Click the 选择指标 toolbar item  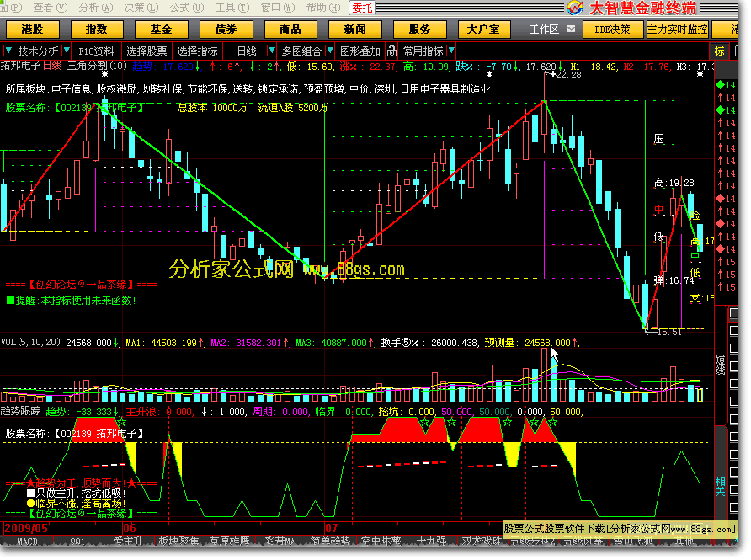pyautogui.click(x=197, y=51)
